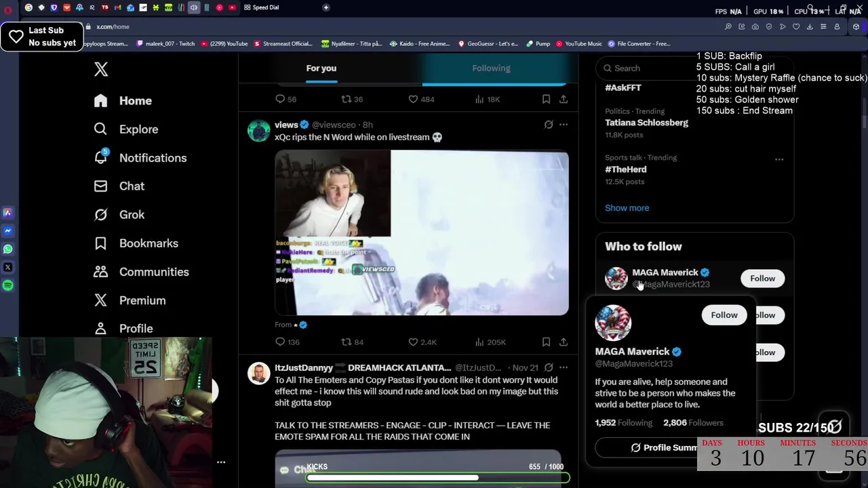
Task: Open MAGA Maverick hover card avatar
Action: (613, 323)
